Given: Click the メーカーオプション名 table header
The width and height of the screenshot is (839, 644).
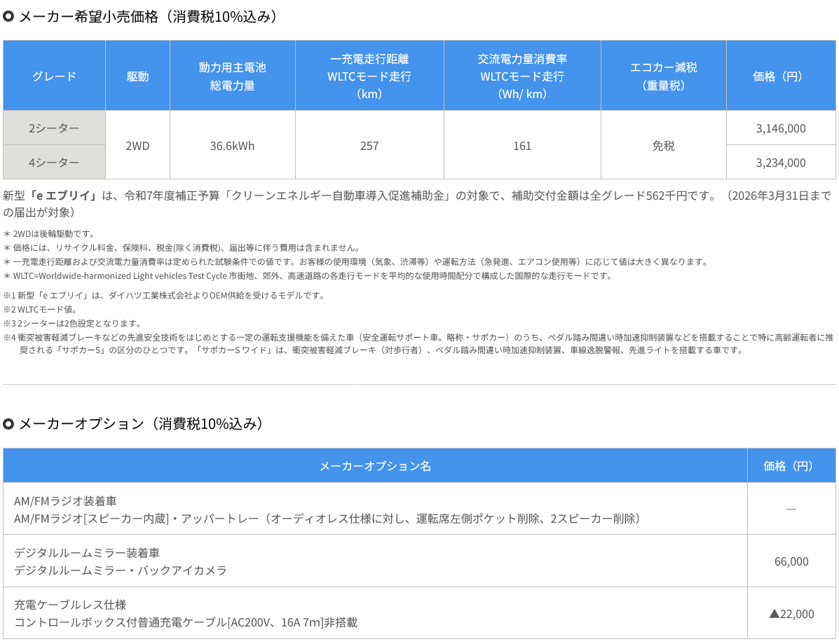Looking at the screenshot, I should click(x=375, y=466).
